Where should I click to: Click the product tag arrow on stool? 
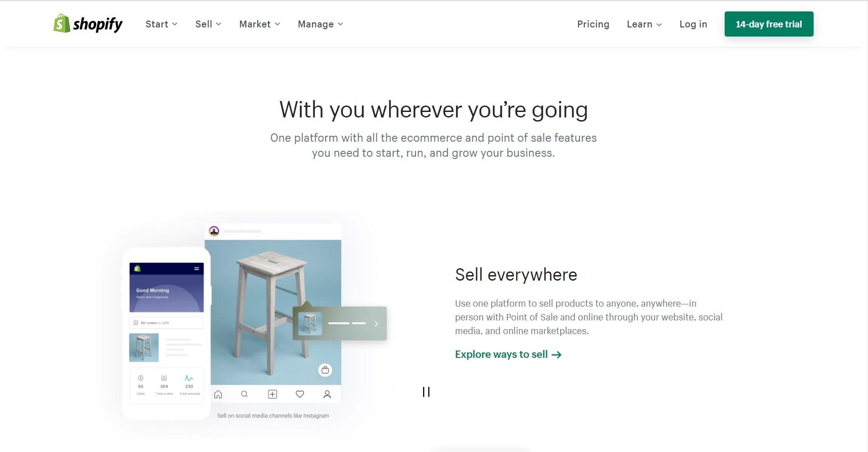(376, 324)
